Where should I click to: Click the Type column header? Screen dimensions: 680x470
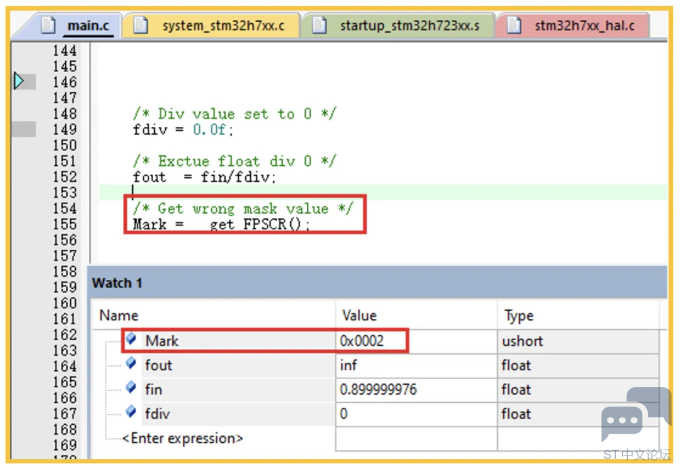[x=519, y=316]
